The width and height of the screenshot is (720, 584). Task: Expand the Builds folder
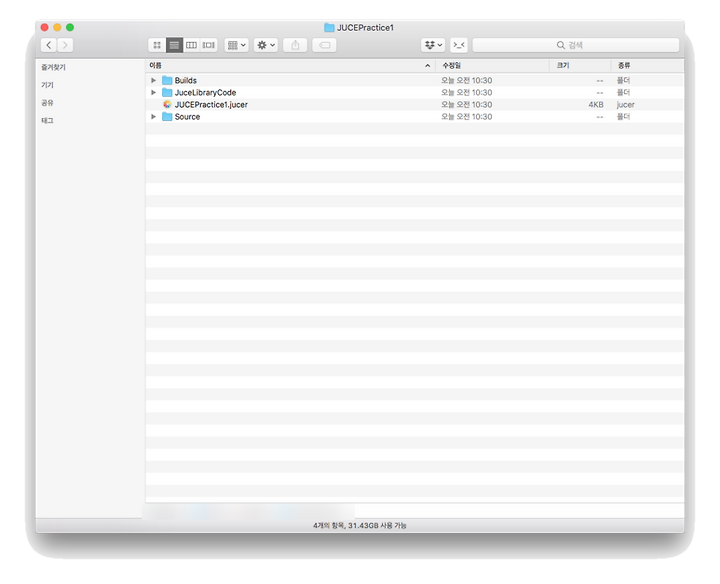[153, 80]
